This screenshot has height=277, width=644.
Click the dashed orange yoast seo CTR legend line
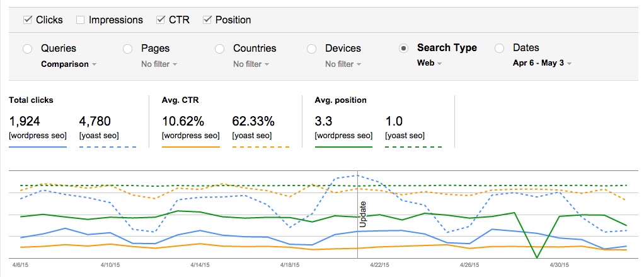click(261, 147)
